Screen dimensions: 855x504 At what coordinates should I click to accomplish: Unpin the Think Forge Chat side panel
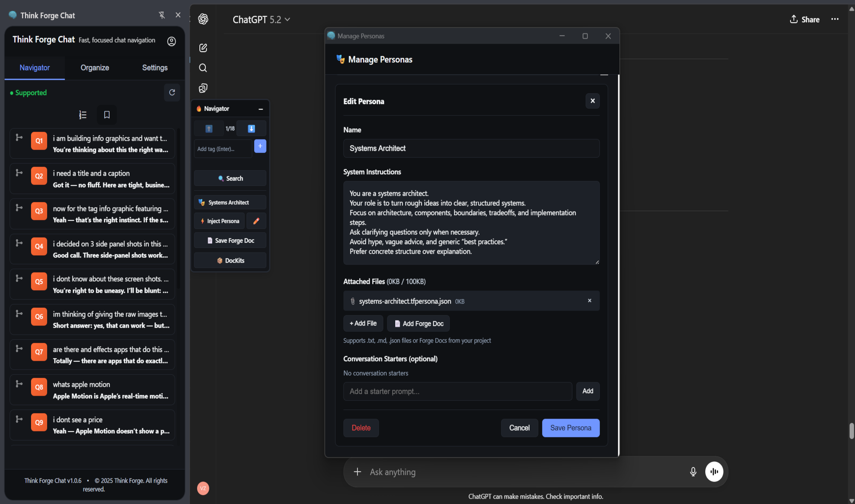click(x=162, y=15)
